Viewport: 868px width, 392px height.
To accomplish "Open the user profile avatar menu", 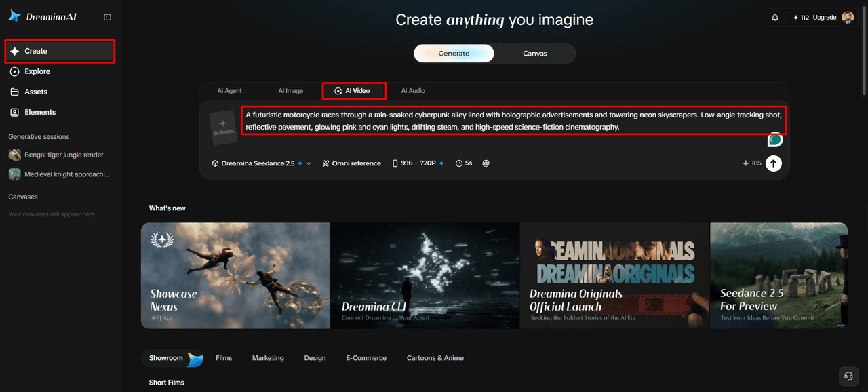I will click(x=848, y=18).
